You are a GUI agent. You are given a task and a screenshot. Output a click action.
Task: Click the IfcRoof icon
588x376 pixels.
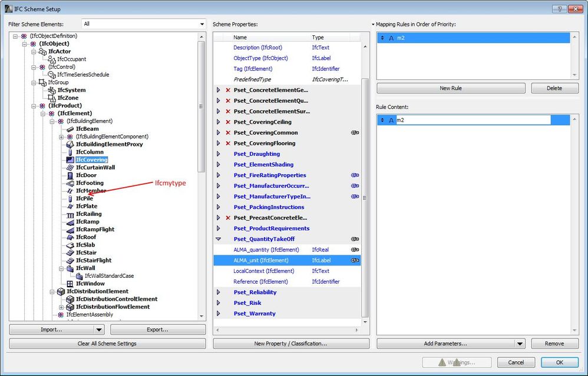70,237
